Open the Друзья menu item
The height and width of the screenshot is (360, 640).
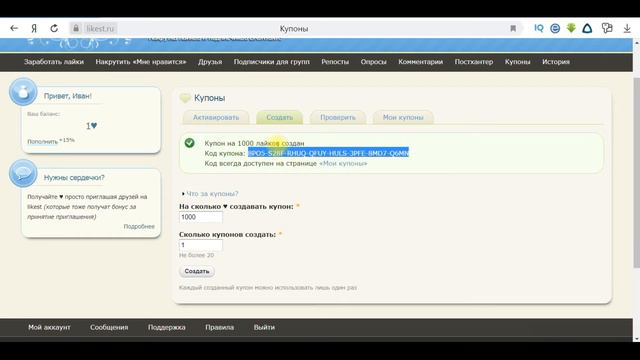[x=210, y=62]
